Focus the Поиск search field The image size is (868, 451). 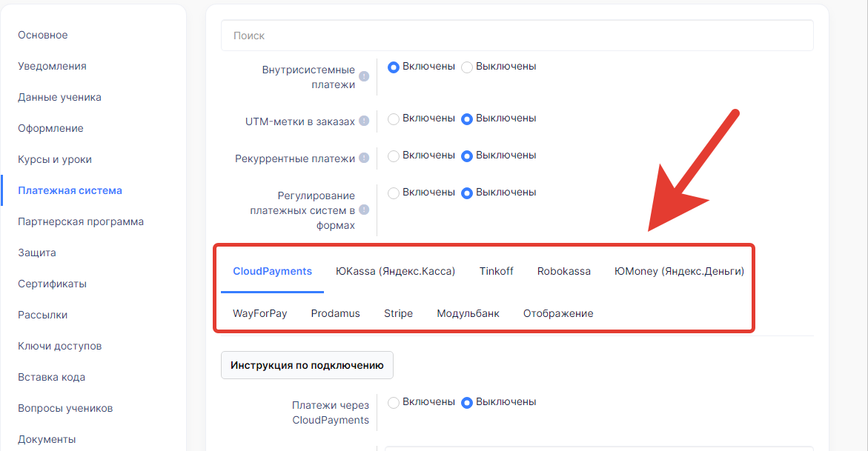pyautogui.click(x=517, y=36)
